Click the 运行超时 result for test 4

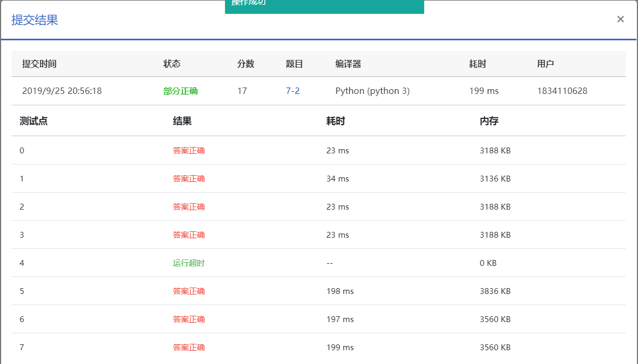point(188,263)
